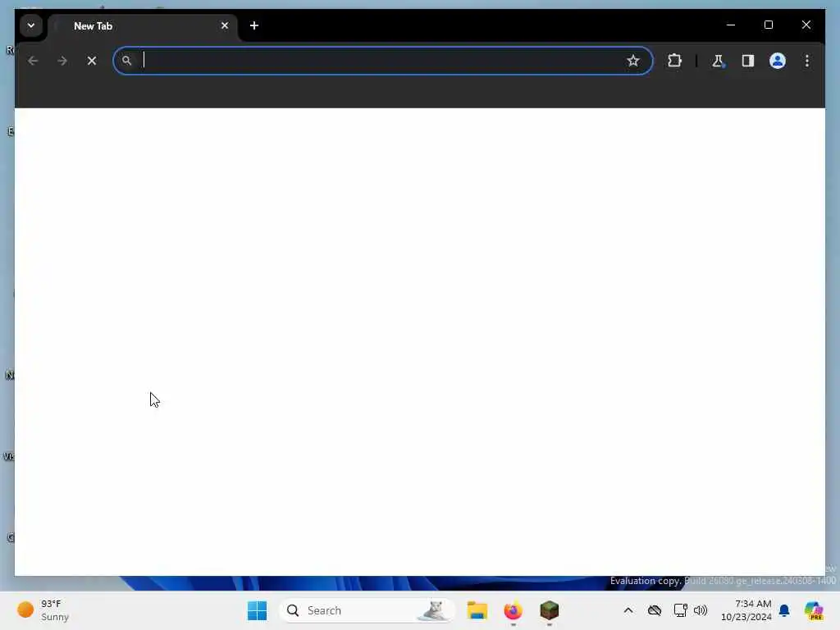This screenshot has width=840, height=630.
Task: Open File Explorer from taskbar
Action: [477, 610]
